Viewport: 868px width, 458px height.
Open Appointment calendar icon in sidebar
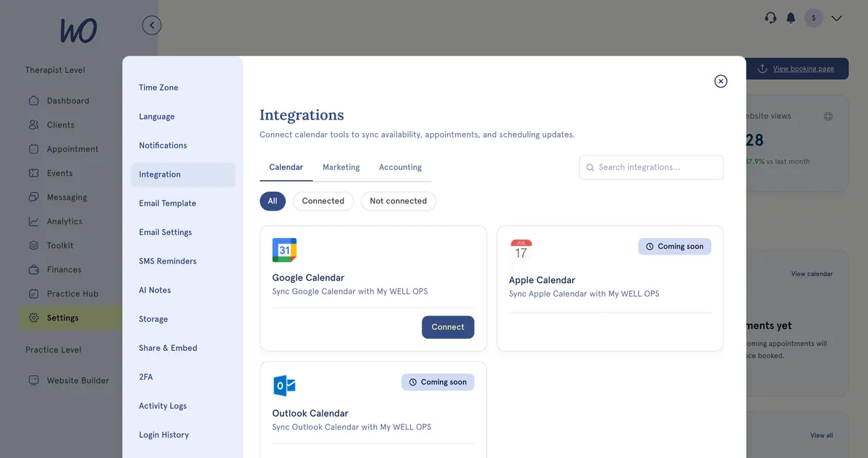[34, 149]
